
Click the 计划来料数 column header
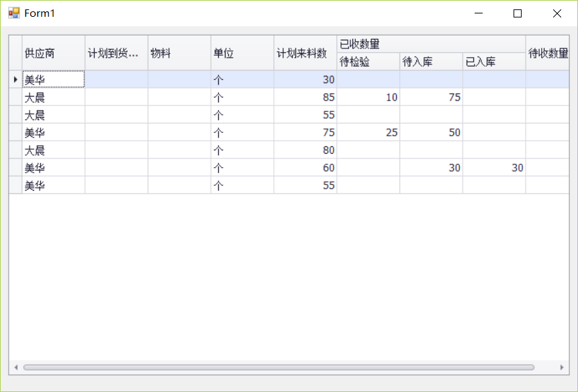pyautogui.click(x=305, y=53)
